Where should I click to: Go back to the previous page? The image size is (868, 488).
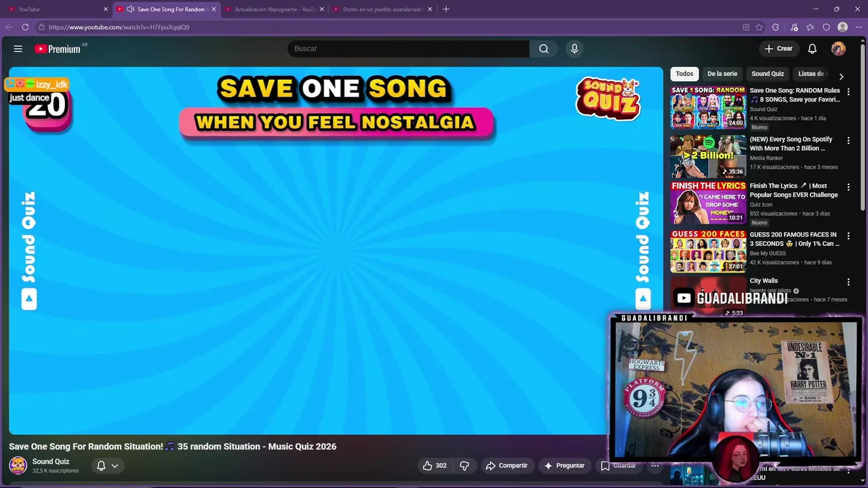coord(9,27)
